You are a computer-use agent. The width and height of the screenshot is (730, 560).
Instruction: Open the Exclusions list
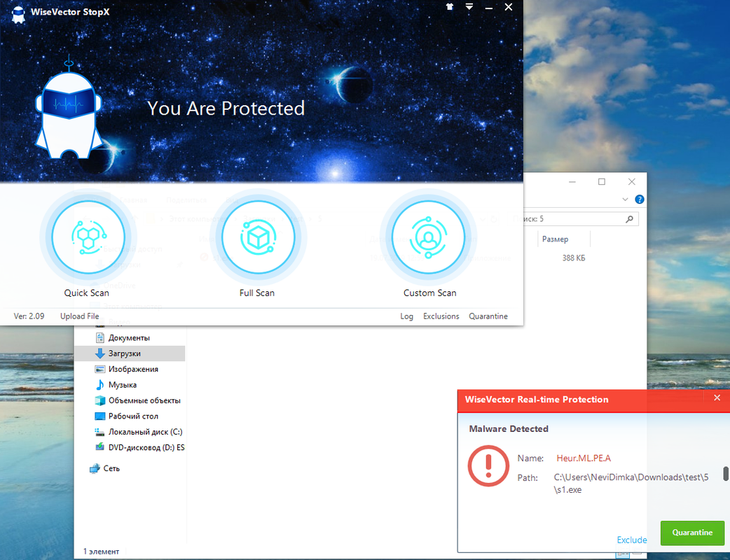(441, 316)
